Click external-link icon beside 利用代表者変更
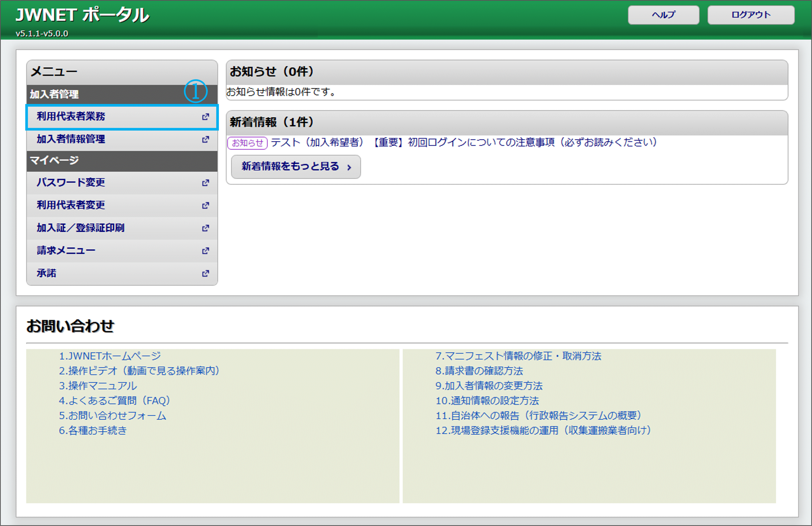The image size is (812, 526). tap(205, 205)
